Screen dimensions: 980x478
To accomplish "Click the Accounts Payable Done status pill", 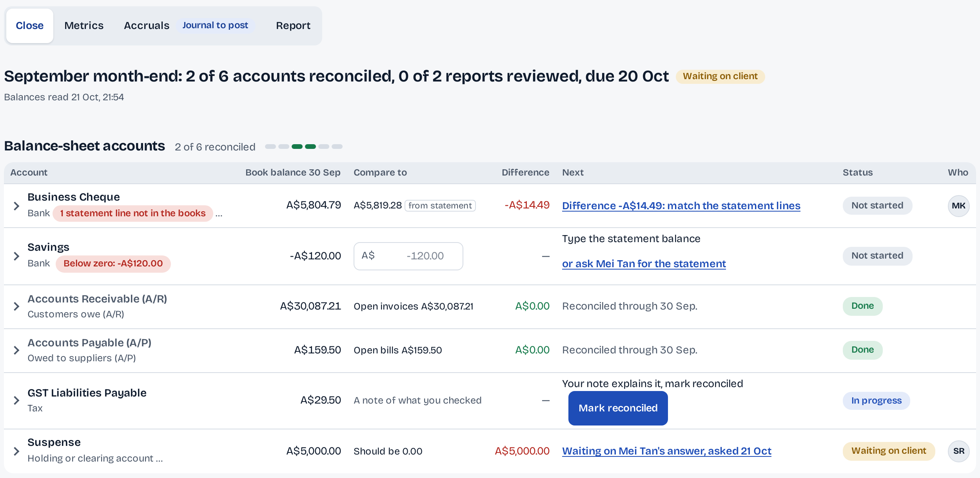I will coord(862,350).
